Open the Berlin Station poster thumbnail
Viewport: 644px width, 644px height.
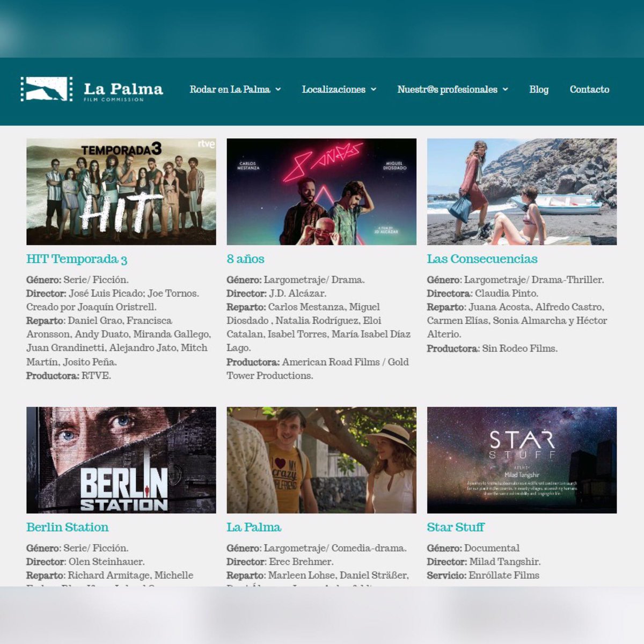click(x=121, y=460)
